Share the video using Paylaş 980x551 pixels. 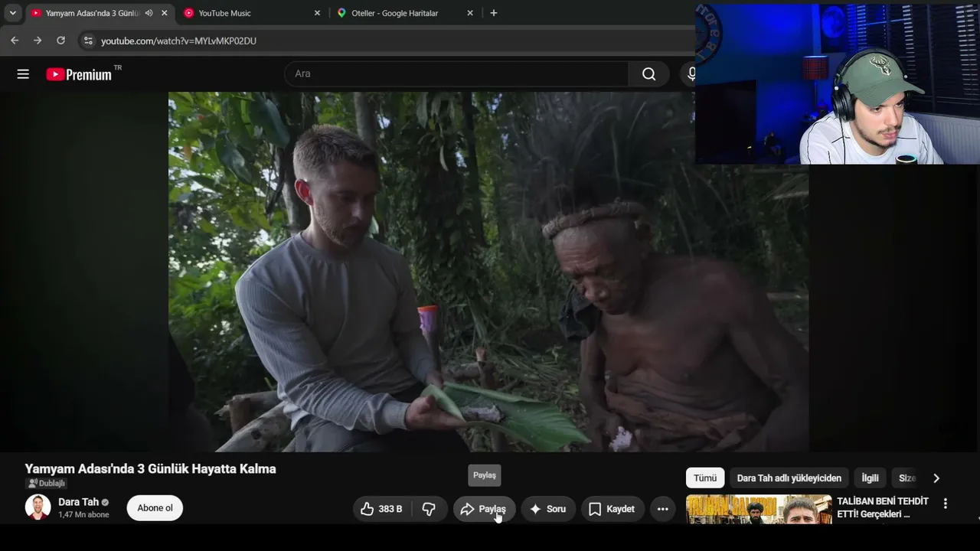(x=484, y=509)
